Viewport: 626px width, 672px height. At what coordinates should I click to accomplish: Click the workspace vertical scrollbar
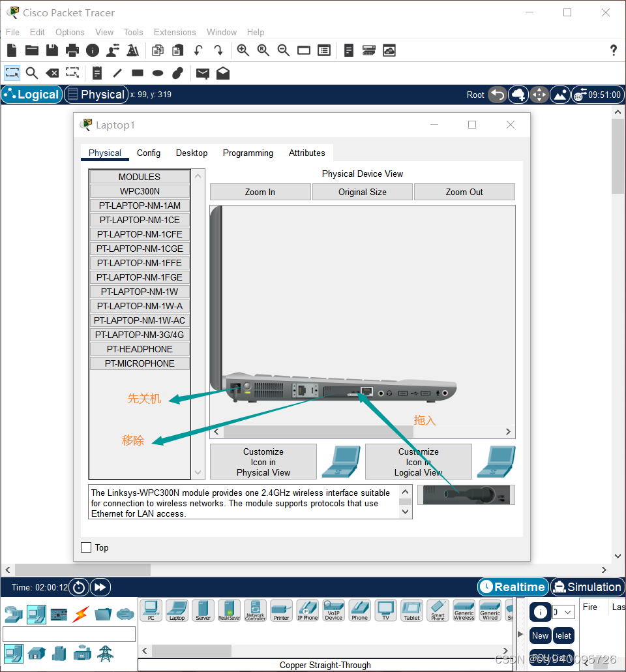[x=618, y=157]
